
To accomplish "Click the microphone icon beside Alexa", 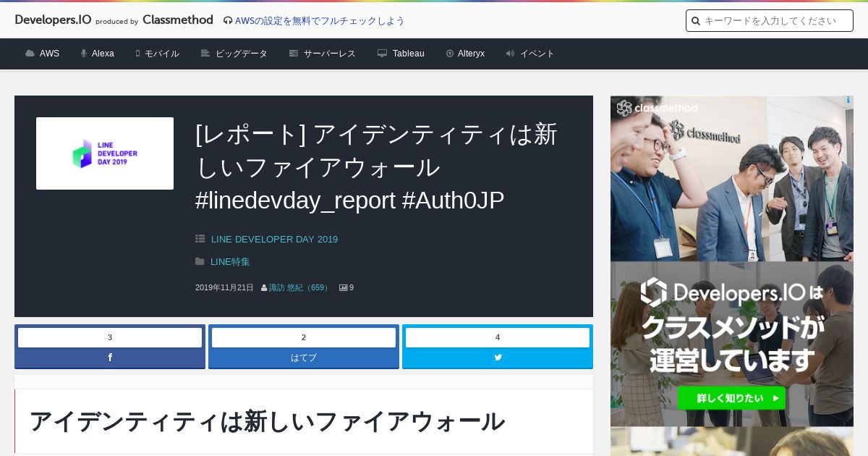I will click(x=84, y=54).
